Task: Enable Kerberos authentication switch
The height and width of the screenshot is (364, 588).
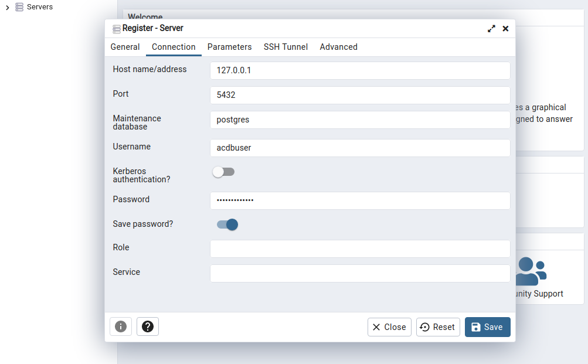Action: [223, 172]
